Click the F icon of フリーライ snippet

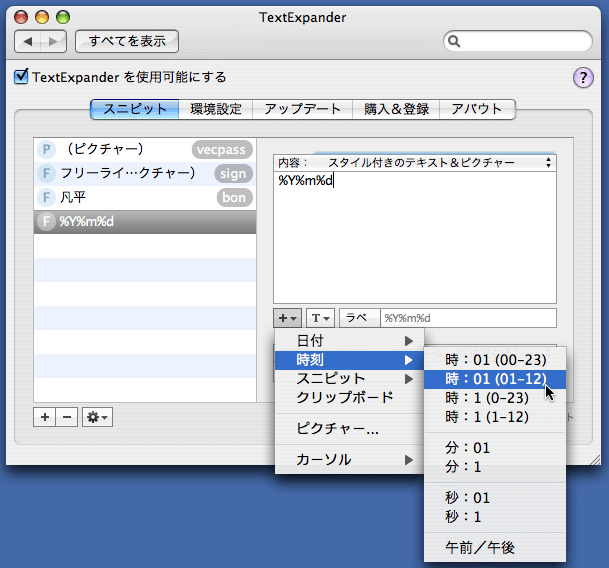46,174
